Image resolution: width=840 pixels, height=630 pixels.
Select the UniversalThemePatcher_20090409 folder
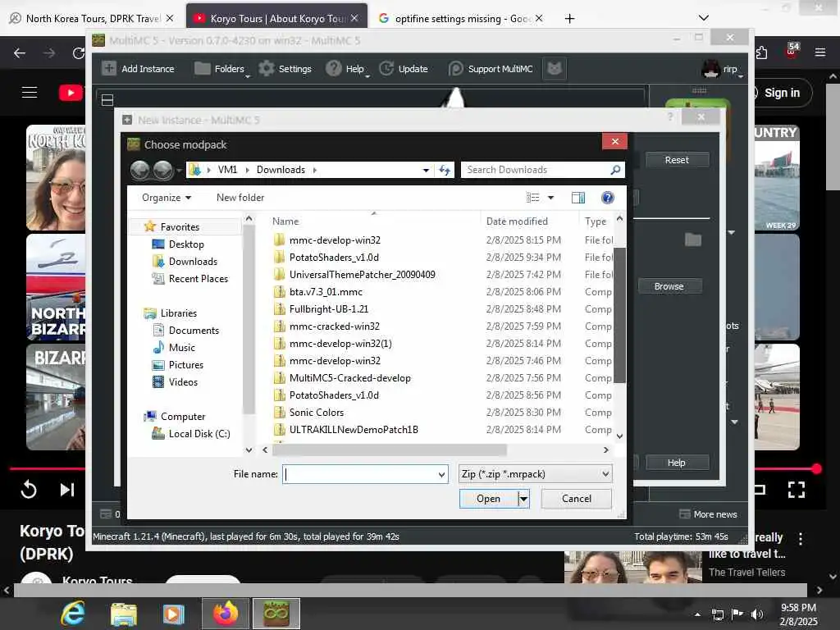click(x=362, y=274)
